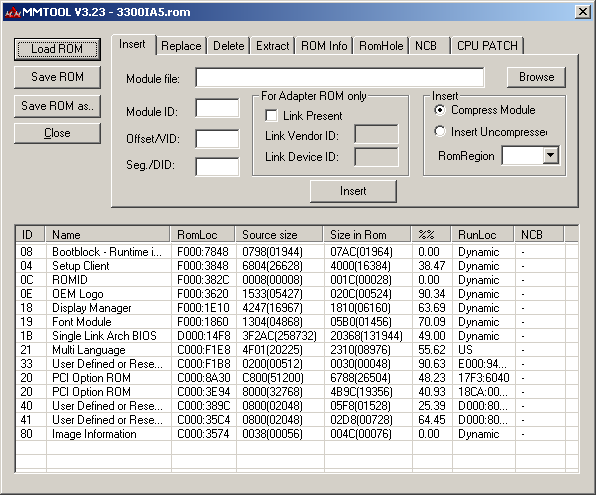Viewport: 596px width, 495px height.
Task: Select the Compress Module radio option
Action: click(440, 110)
